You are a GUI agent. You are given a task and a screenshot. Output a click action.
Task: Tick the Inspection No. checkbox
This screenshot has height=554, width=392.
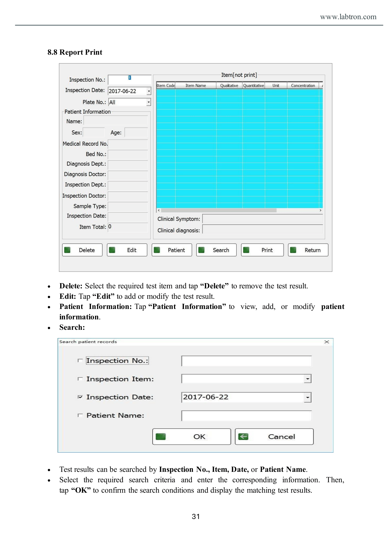[80, 361]
